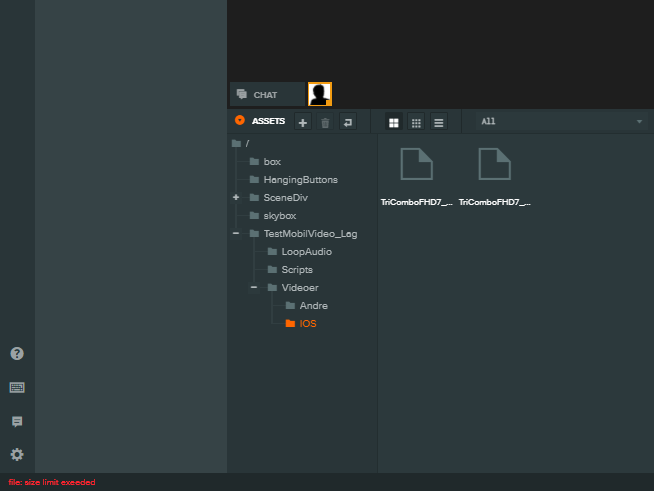This screenshot has height=491, width=654.
Task: Select the HangingButtons folder
Action: click(x=300, y=179)
